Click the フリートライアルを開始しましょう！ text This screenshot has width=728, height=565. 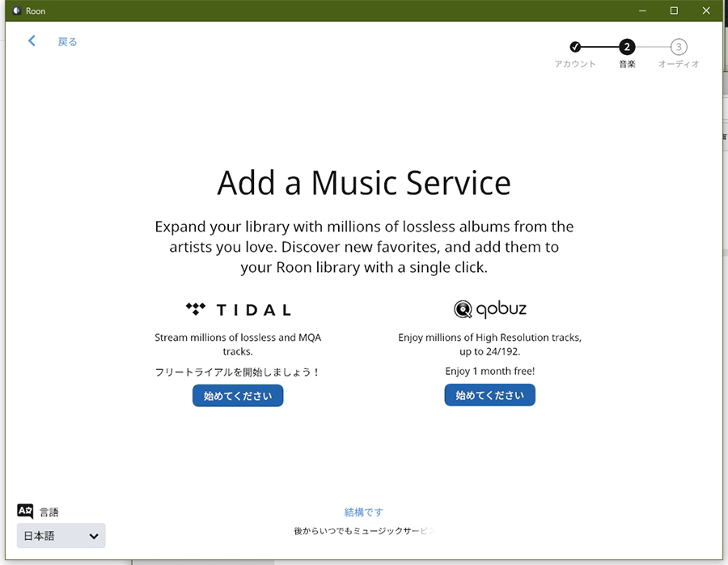[238, 372]
